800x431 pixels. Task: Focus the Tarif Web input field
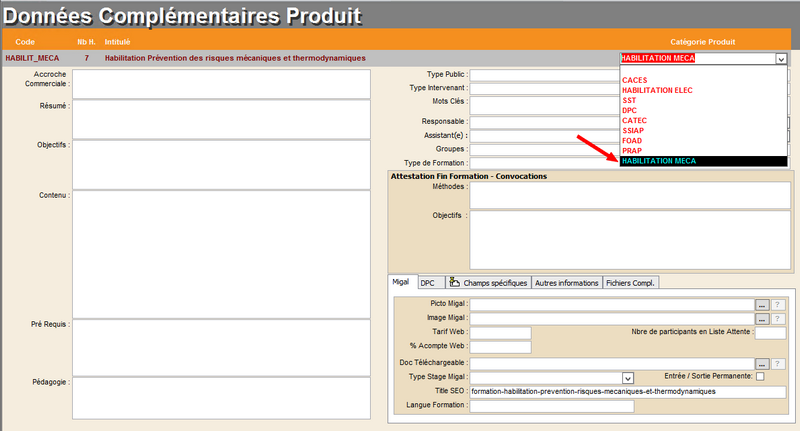(x=500, y=333)
